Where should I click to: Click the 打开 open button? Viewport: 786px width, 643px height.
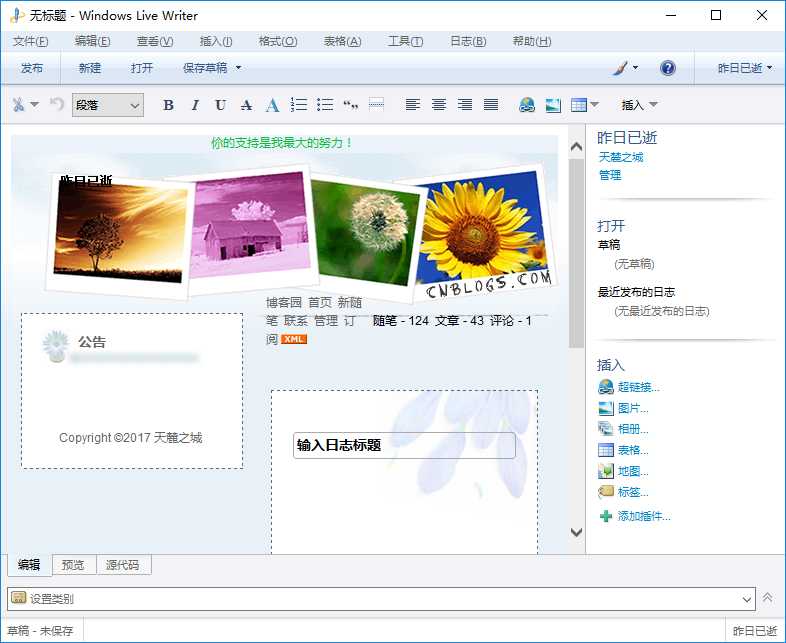pos(142,68)
